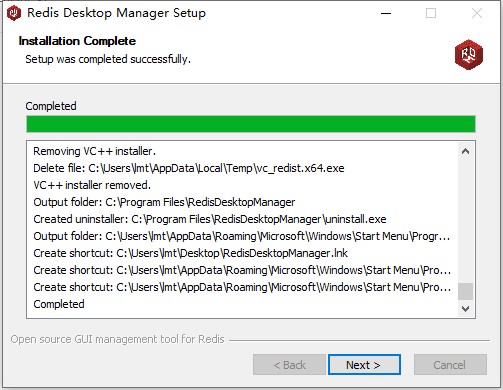Screen dimensions: 503x390
Task: Click the log scrollbar up arrow
Action: (x=466, y=151)
